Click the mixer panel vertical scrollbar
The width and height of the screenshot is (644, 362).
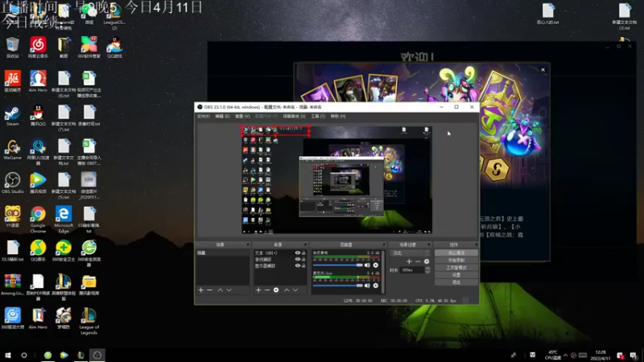click(383, 272)
